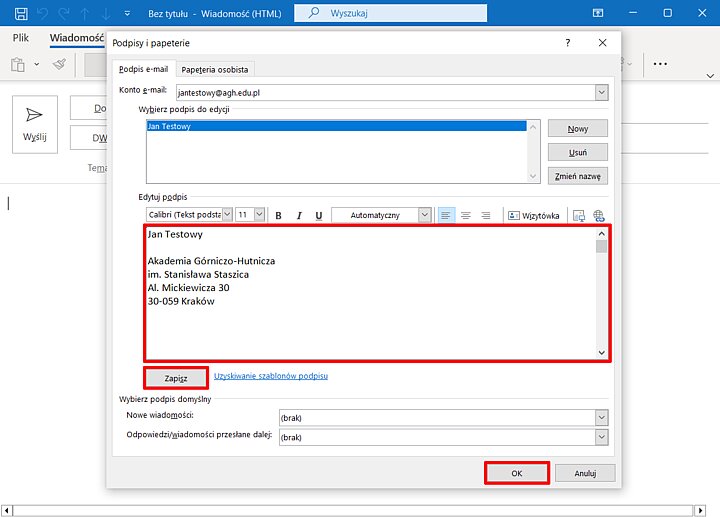Open the Odpowiedzi/wiadomości przesłane dalej dropdown

602,437
